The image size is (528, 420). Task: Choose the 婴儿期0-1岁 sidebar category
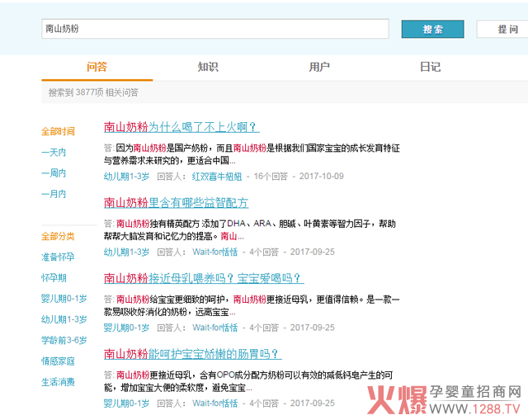pos(64,299)
